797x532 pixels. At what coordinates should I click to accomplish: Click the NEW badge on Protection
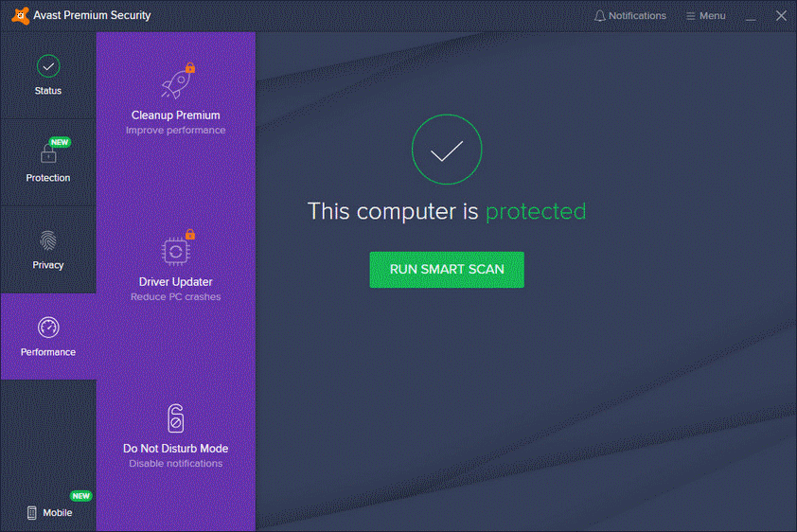coord(60,142)
